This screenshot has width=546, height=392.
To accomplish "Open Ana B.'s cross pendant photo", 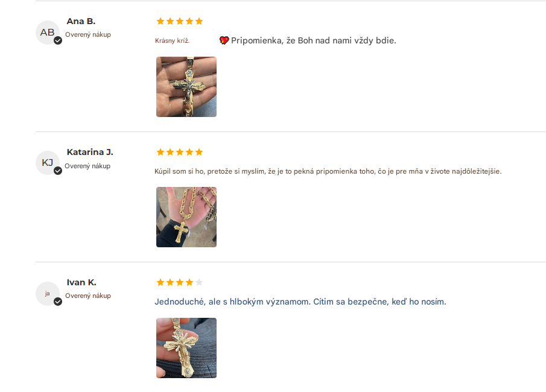I will [186, 87].
